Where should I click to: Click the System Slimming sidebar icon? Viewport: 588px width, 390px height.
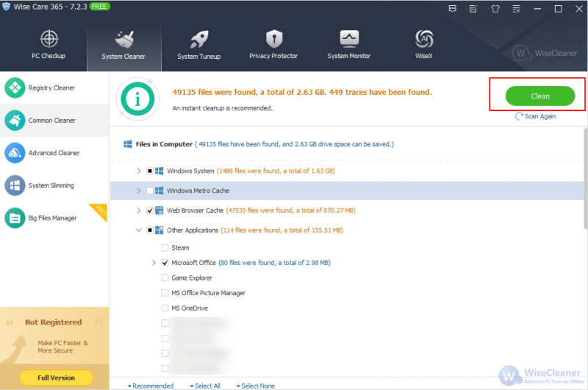(x=15, y=185)
